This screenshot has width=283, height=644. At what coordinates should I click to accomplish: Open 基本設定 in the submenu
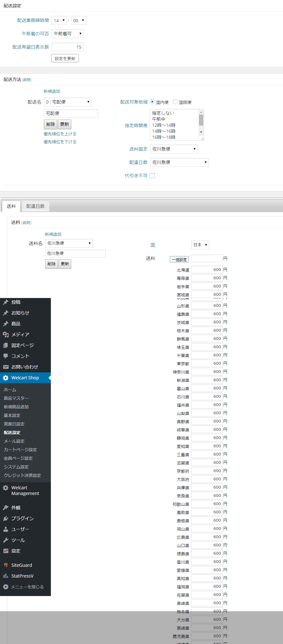click(x=12, y=415)
